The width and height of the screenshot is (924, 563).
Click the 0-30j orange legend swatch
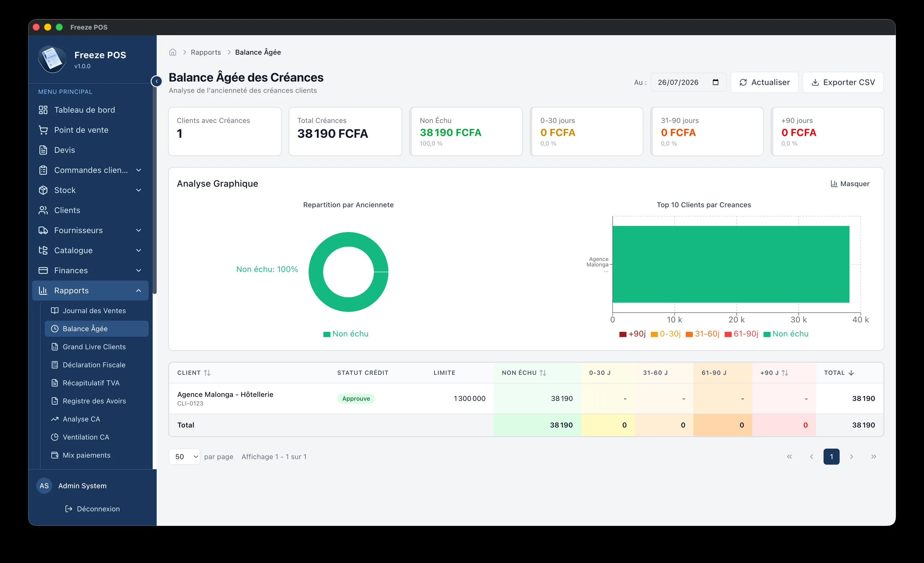[x=654, y=334]
